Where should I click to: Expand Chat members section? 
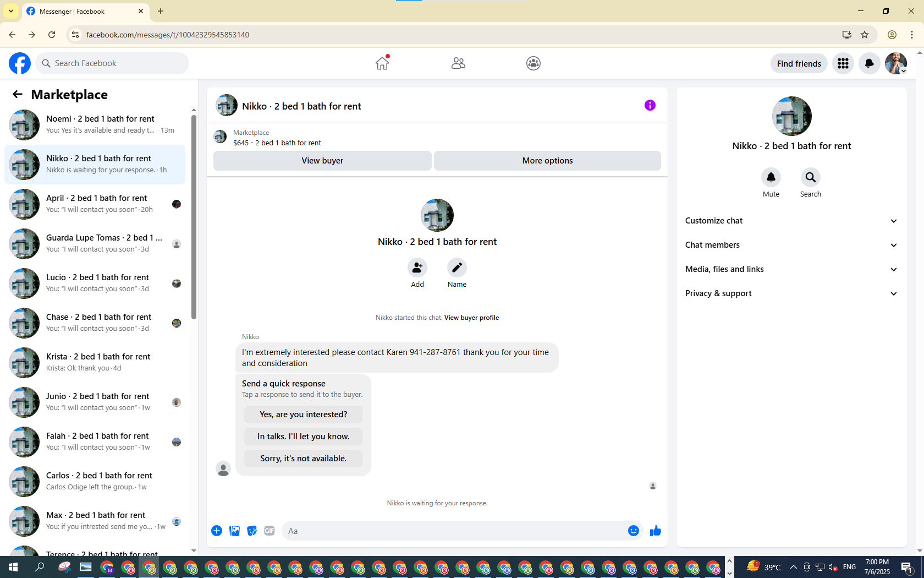click(791, 245)
